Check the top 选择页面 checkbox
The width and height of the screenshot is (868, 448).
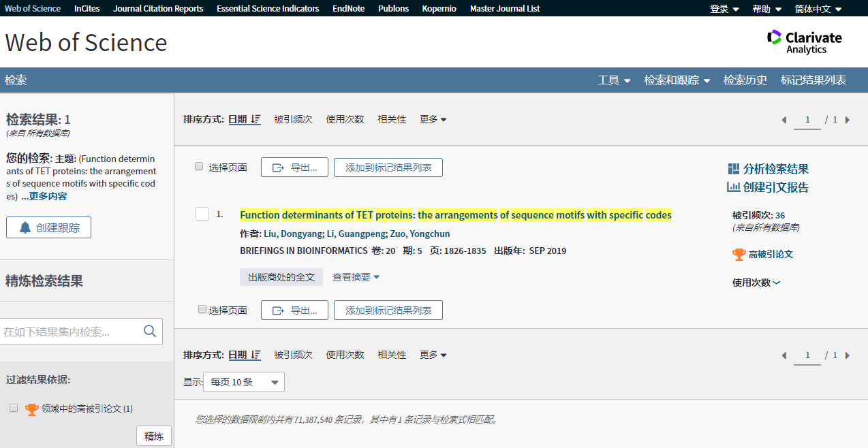point(199,167)
